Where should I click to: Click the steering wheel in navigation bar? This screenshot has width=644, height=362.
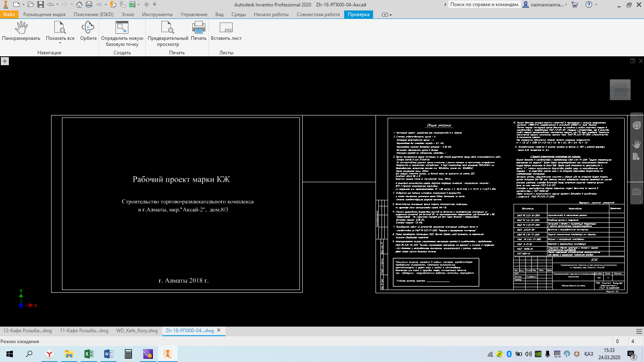[636, 125]
